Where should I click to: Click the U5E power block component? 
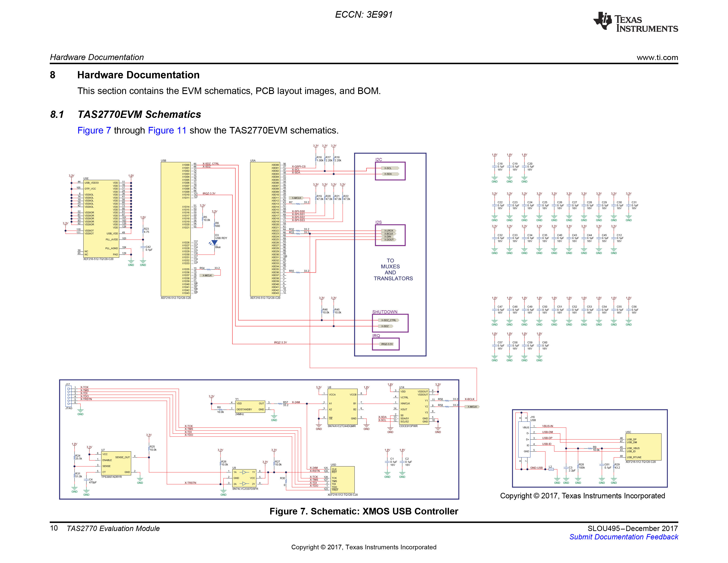[x=101, y=219]
